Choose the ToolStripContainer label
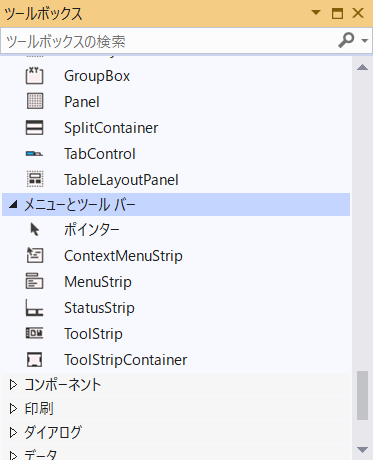 pos(126,360)
